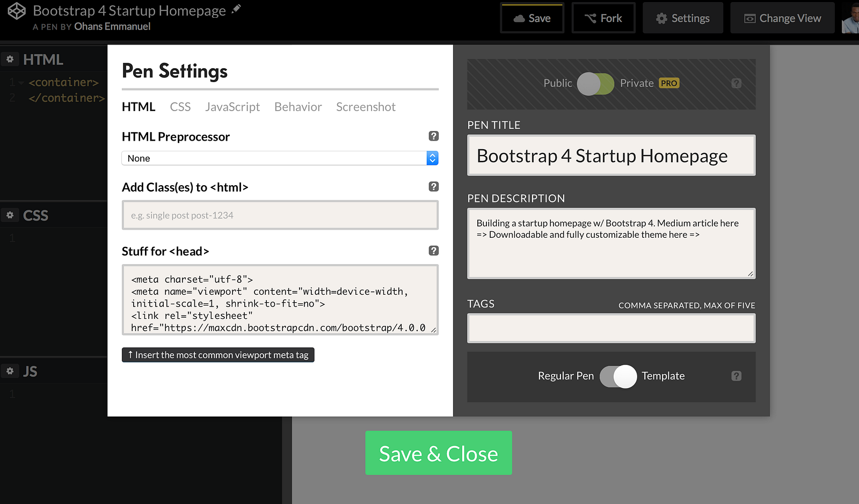Click help icon beside Add Class(es) to html
The image size is (859, 504).
point(434,187)
